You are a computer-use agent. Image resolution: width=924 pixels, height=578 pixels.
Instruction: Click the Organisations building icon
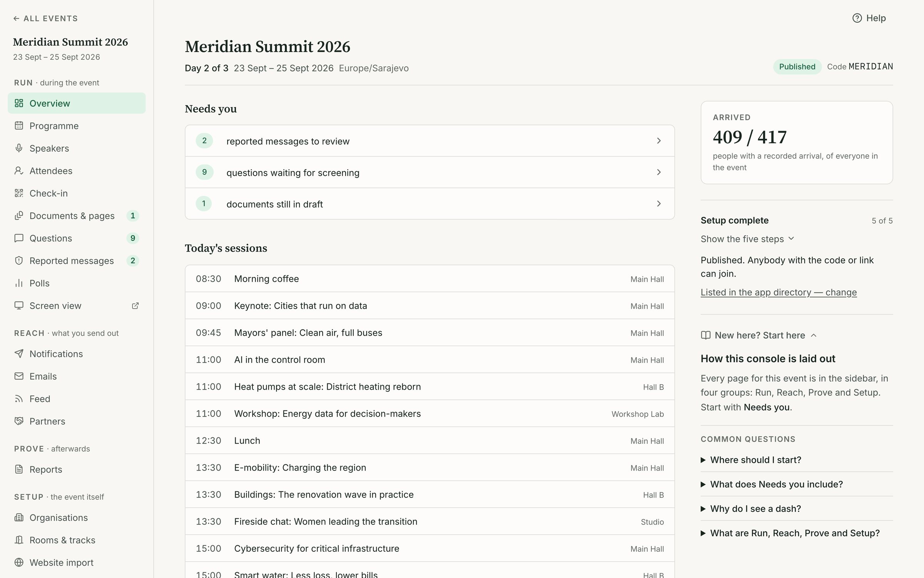19,518
